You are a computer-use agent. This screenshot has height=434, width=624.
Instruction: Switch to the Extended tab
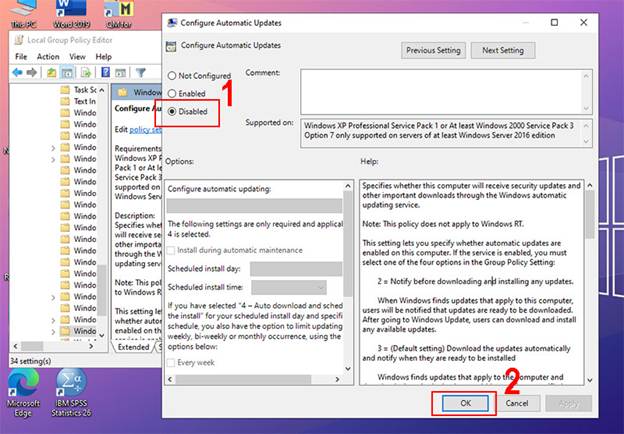click(x=132, y=347)
